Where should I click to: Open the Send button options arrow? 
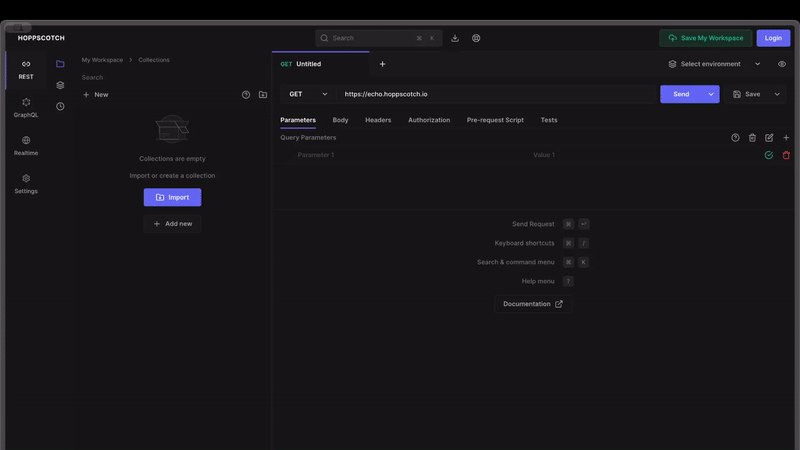(x=711, y=94)
